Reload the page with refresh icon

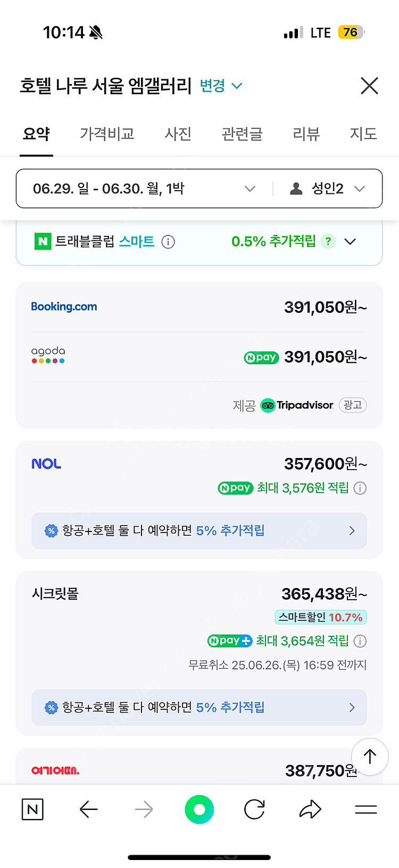coord(254,810)
